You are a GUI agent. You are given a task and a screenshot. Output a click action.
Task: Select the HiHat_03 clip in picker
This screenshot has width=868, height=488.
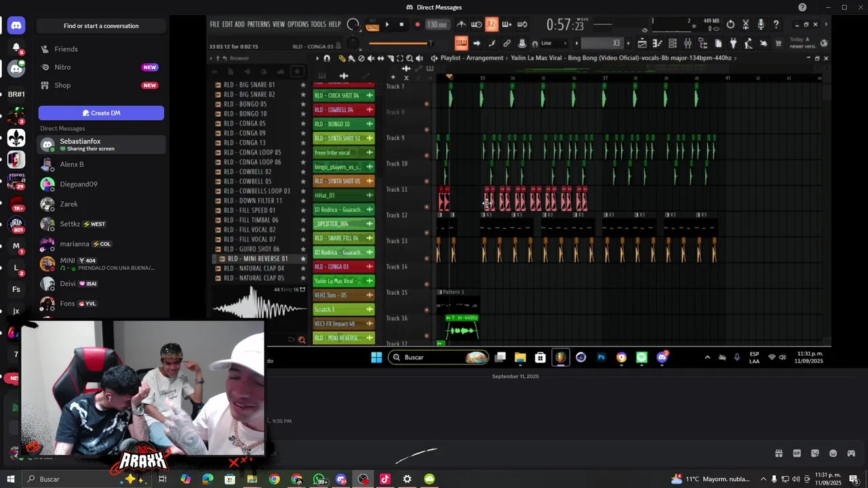343,195
